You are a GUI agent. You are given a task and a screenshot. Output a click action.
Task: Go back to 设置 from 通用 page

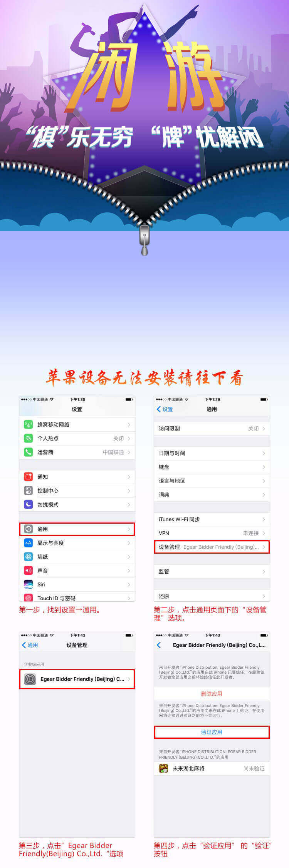click(165, 409)
